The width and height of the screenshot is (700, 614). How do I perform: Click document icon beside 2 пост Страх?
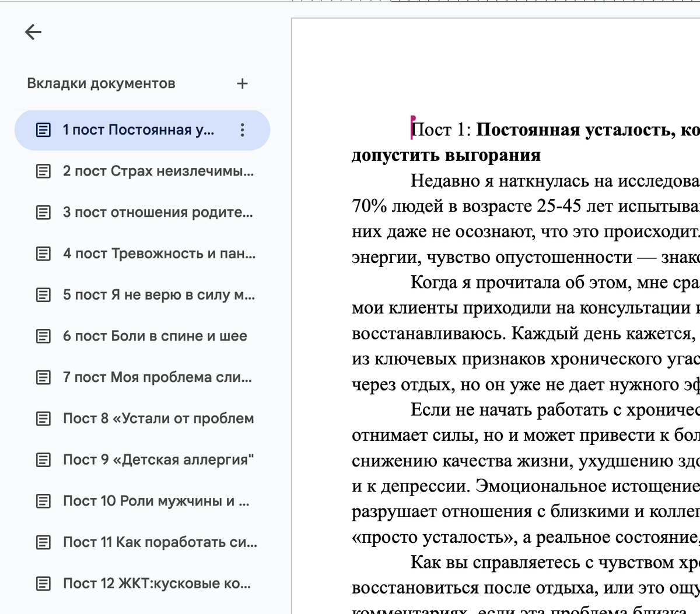pyautogui.click(x=44, y=171)
